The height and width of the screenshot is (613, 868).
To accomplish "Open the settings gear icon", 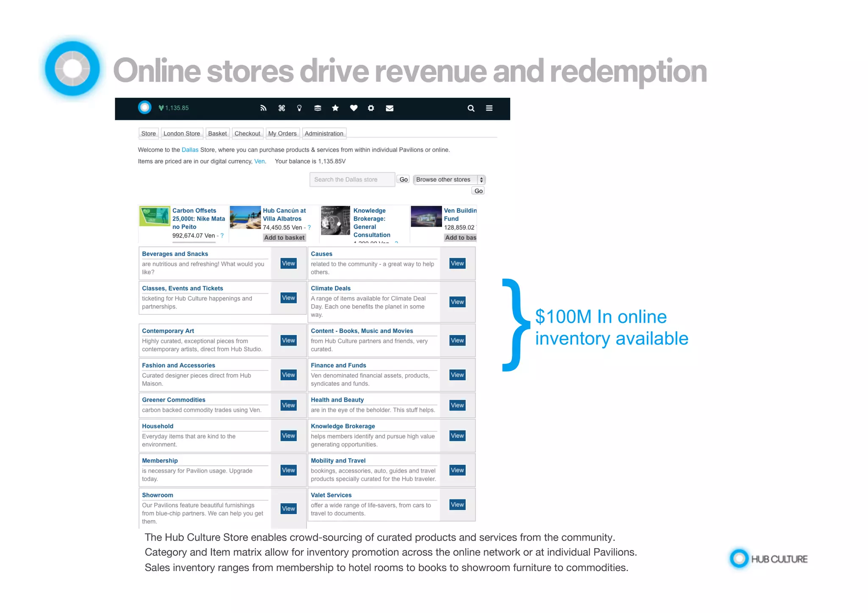I will [x=371, y=108].
